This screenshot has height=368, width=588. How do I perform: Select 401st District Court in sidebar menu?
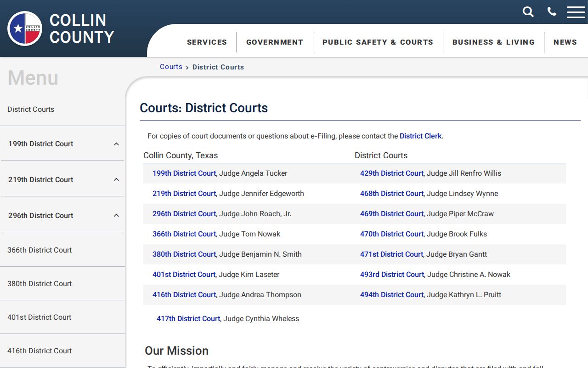pyautogui.click(x=40, y=317)
